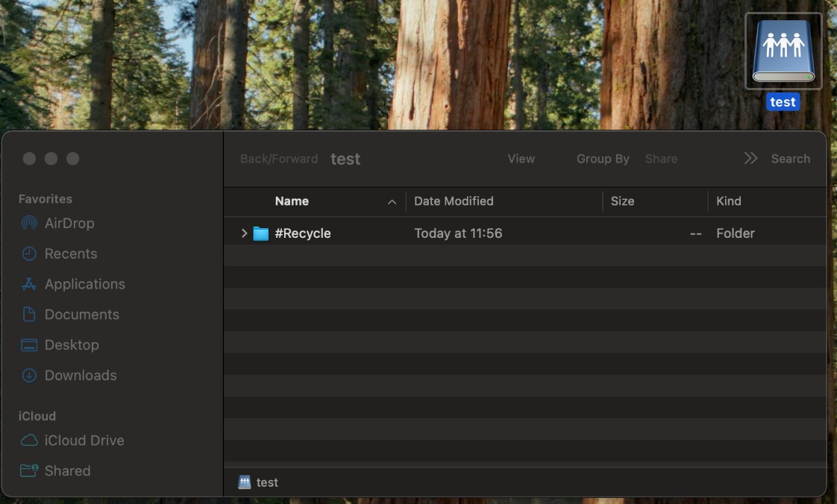Image resolution: width=837 pixels, height=504 pixels.
Task: Open the iCloud Drive cloud icon
Action: point(29,441)
